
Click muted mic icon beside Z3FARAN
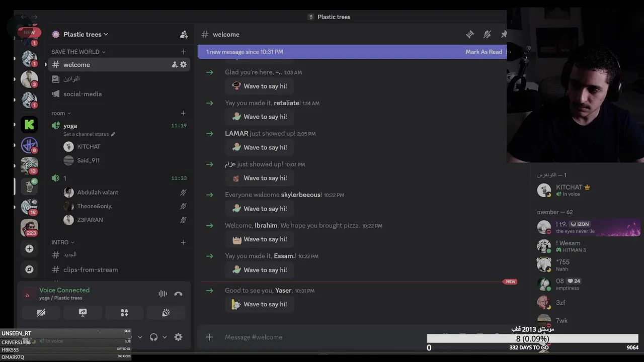click(183, 220)
